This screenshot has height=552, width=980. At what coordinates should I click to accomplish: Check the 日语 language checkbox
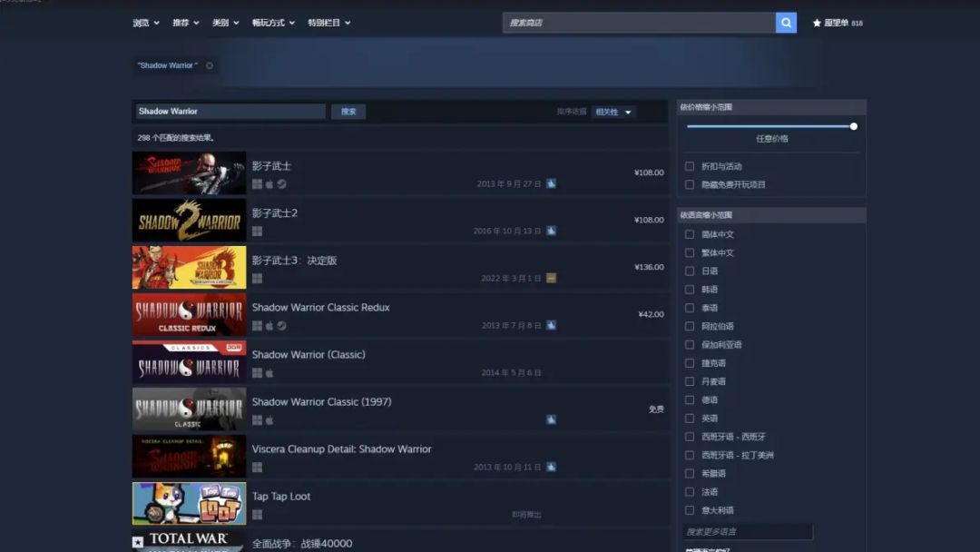690,271
